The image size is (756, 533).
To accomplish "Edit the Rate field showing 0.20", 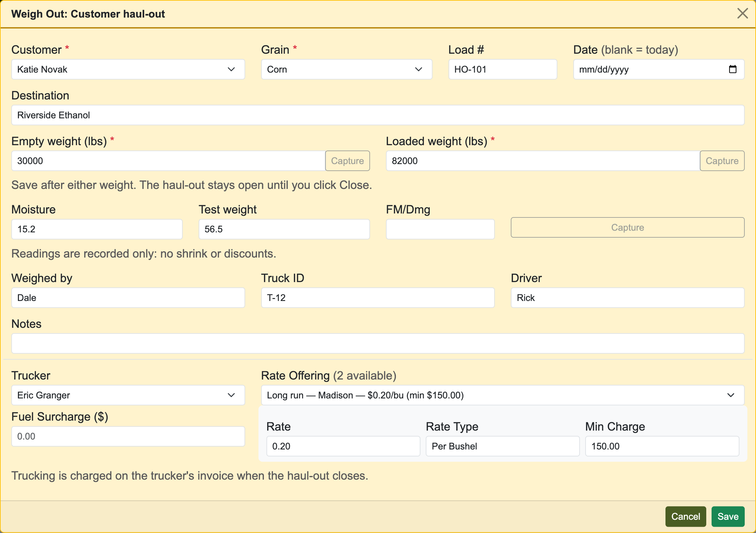I will (x=343, y=446).
